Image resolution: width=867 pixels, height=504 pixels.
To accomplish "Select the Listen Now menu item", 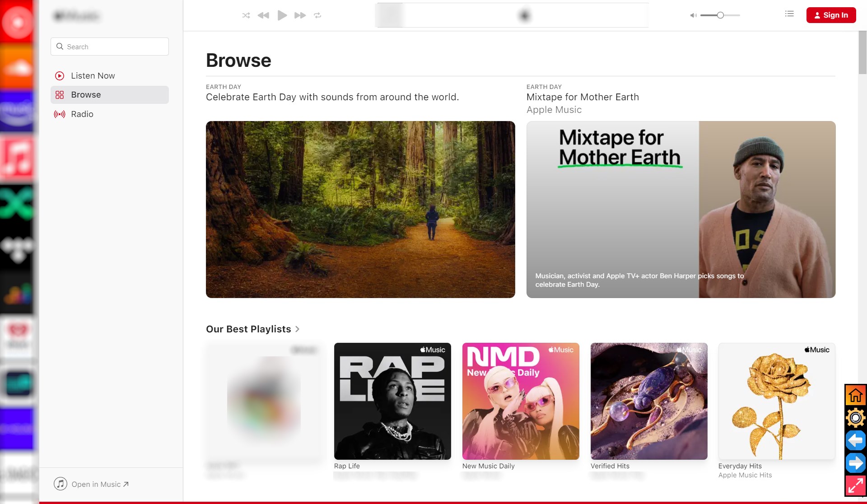I will pyautogui.click(x=93, y=75).
